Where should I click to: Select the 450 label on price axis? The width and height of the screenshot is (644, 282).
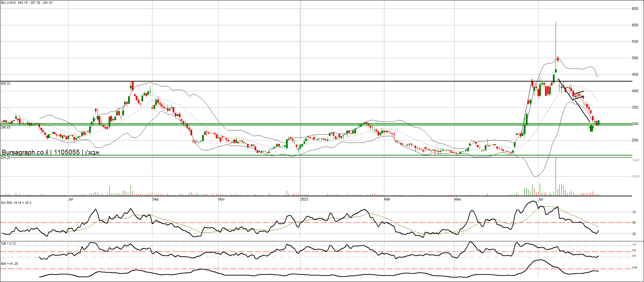[635, 74]
